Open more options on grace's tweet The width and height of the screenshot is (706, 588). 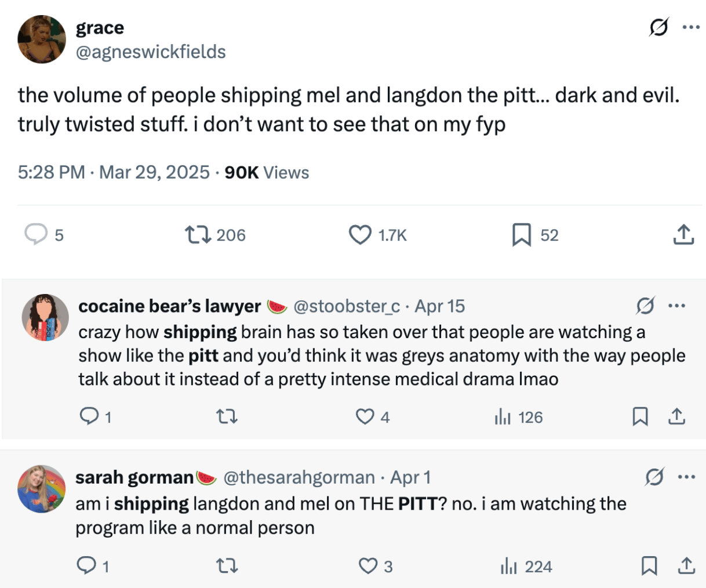pyautogui.click(x=691, y=27)
